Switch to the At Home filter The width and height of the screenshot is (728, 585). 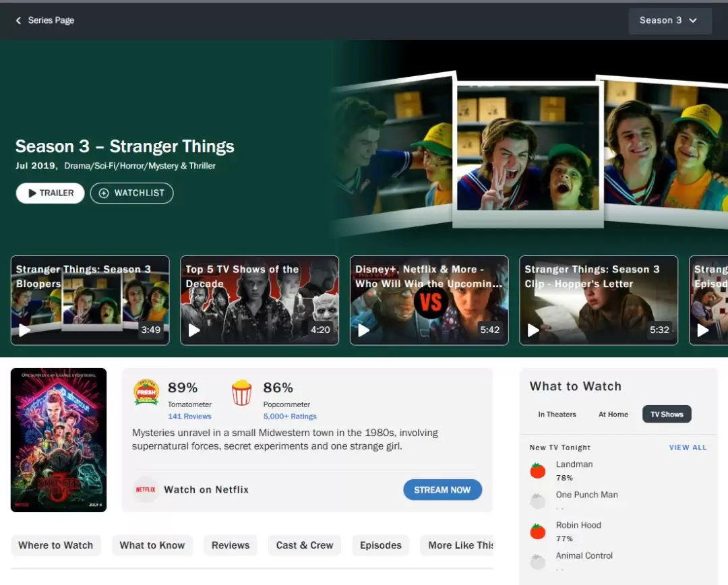613,414
